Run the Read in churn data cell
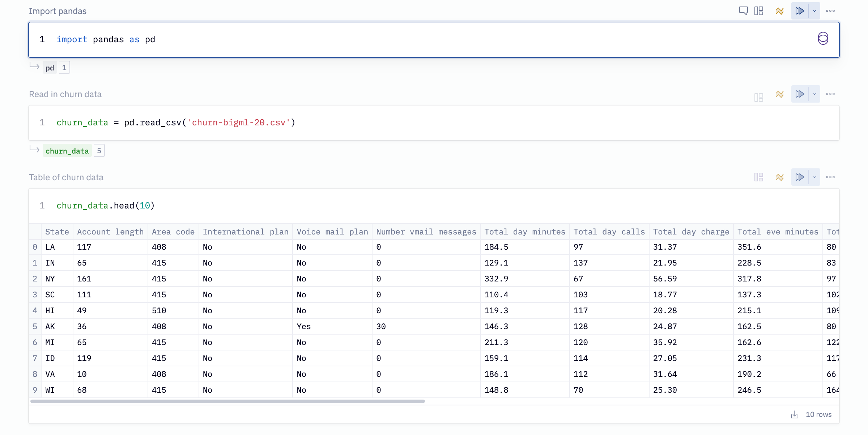 point(800,94)
